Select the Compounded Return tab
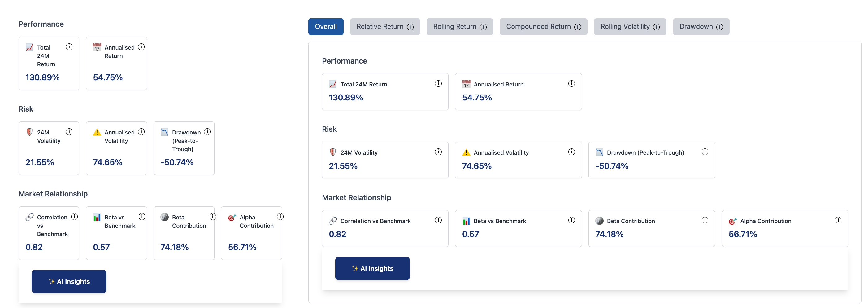This screenshot has width=868, height=308. pyautogui.click(x=538, y=27)
